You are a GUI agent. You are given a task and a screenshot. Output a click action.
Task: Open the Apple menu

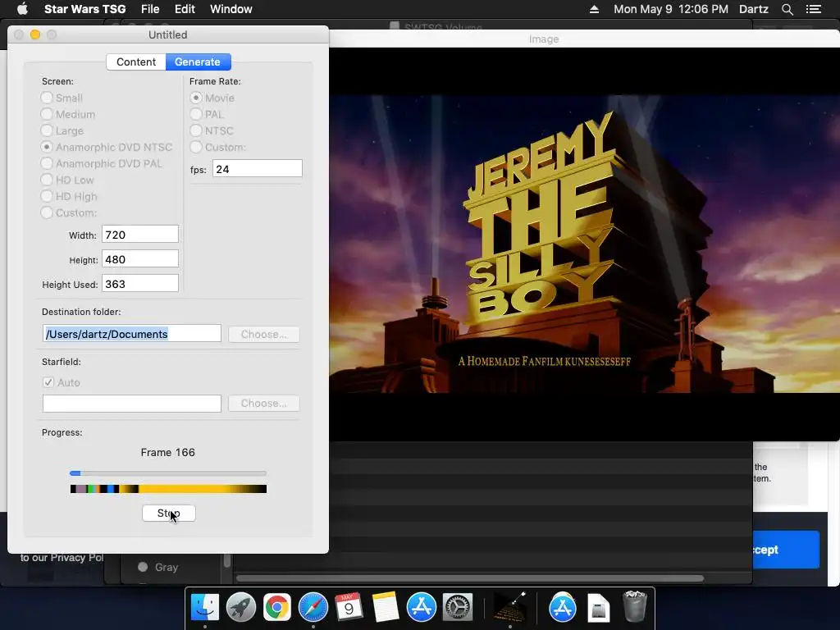tap(22, 9)
